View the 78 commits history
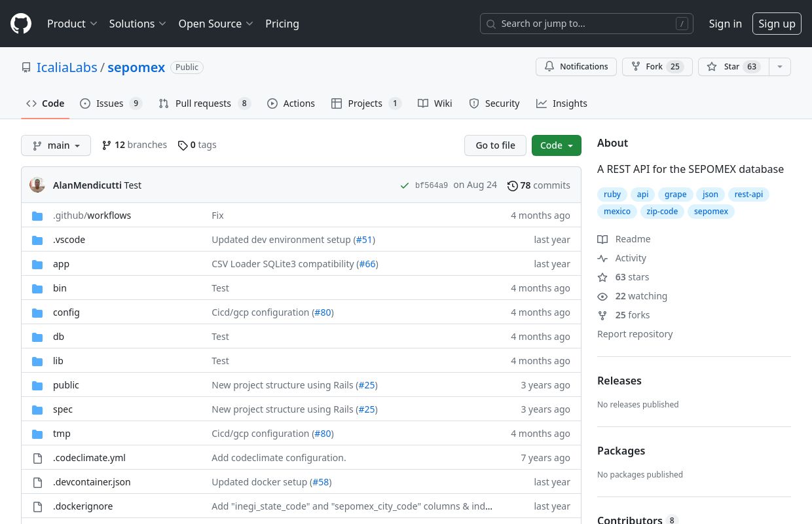This screenshot has height=524, width=812. point(539,185)
